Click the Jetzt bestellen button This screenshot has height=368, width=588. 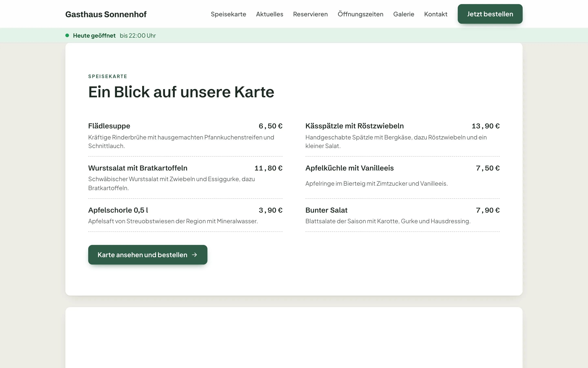click(490, 14)
